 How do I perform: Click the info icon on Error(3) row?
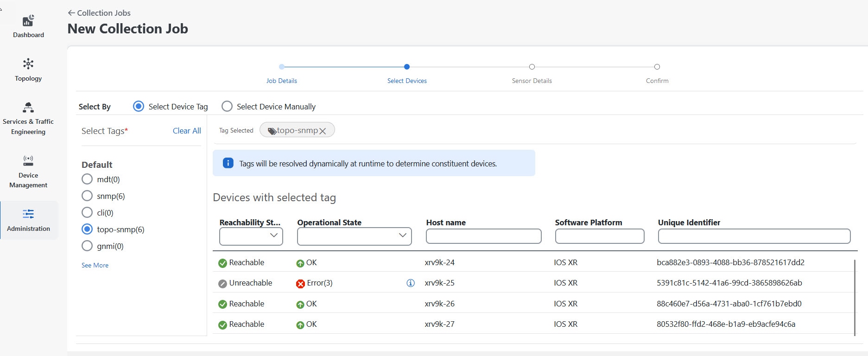point(411,283)
